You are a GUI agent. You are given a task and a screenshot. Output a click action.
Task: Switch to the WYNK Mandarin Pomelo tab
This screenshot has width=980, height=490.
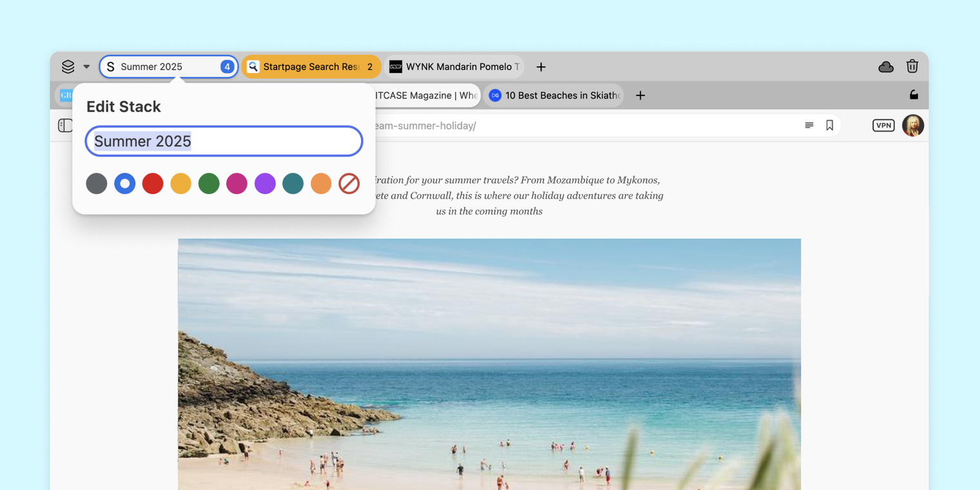coord(453,66)
